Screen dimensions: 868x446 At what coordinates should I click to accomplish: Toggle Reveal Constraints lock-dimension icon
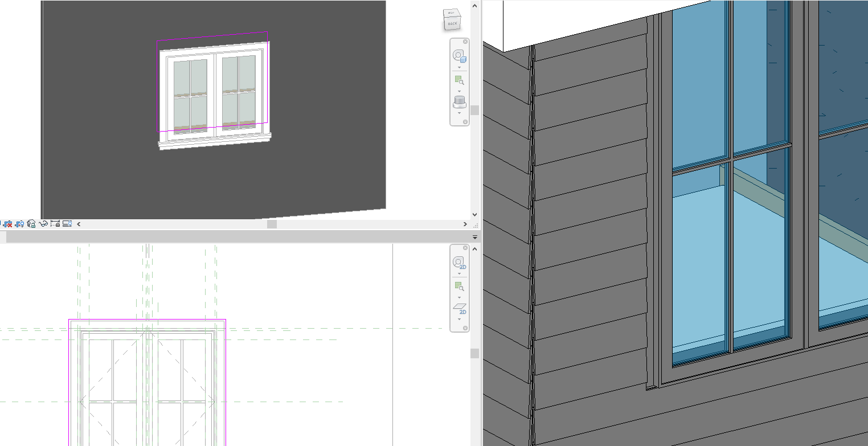click(55, 224)
